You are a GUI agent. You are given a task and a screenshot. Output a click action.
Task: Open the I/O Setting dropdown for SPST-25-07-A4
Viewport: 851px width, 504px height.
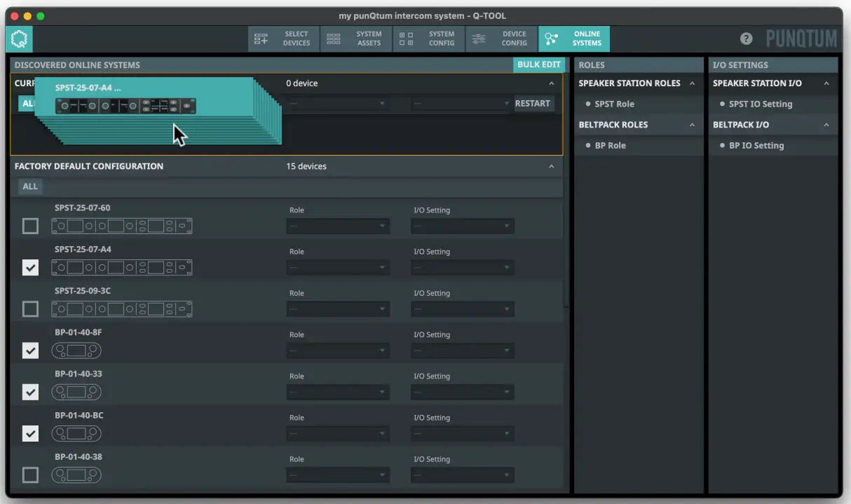[x=462, y=267]
